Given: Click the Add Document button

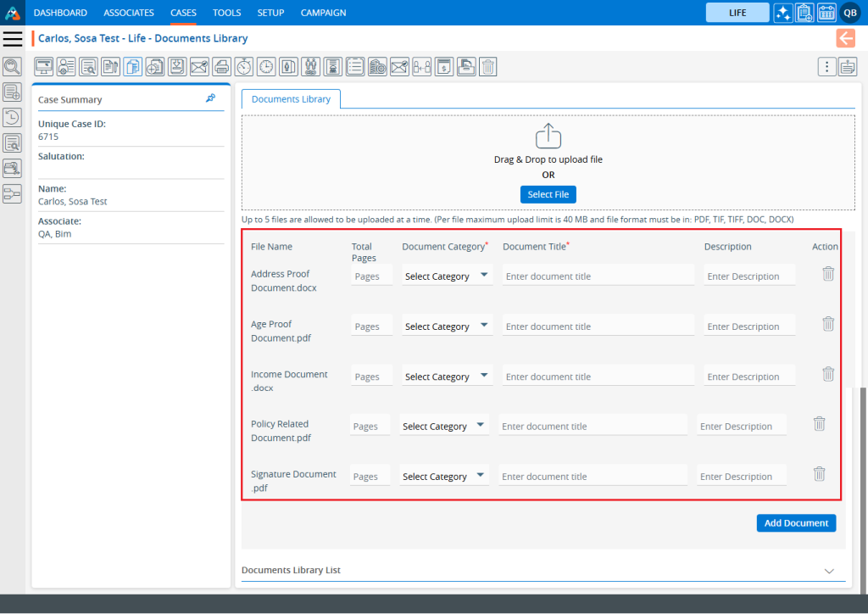Looking at the screenshot, I should [x=796, y=523].
